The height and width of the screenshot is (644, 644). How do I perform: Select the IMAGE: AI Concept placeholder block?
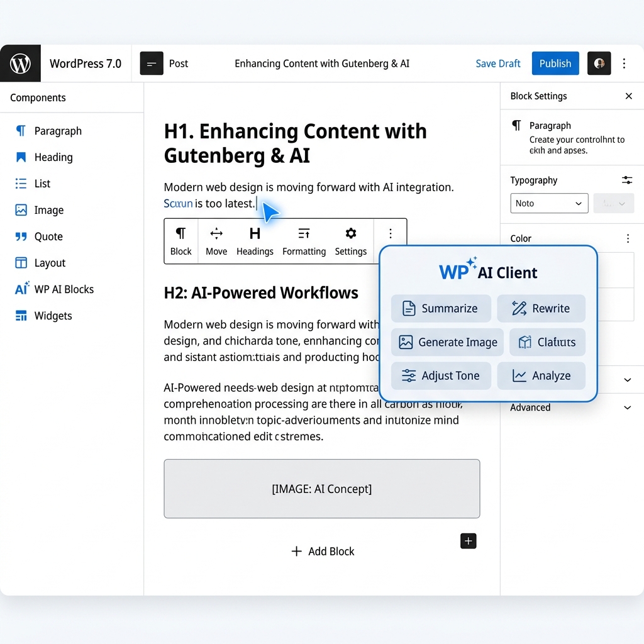321,489
